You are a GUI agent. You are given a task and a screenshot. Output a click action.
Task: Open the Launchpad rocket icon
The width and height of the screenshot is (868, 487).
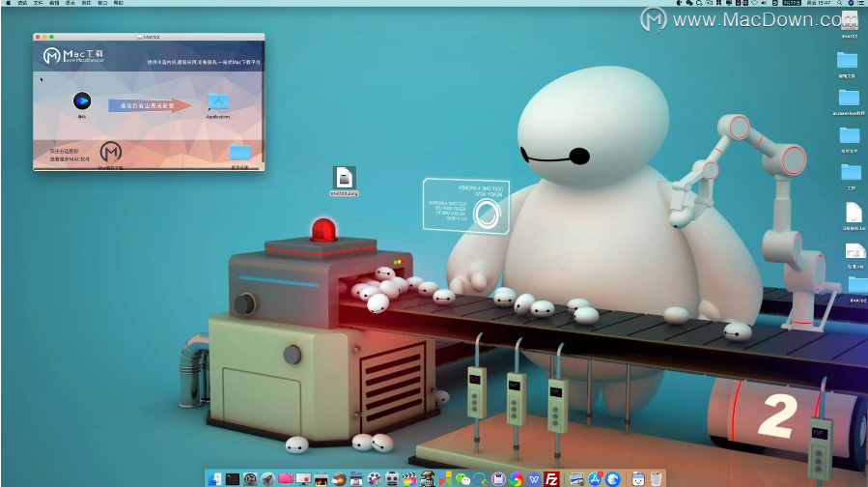267,478
